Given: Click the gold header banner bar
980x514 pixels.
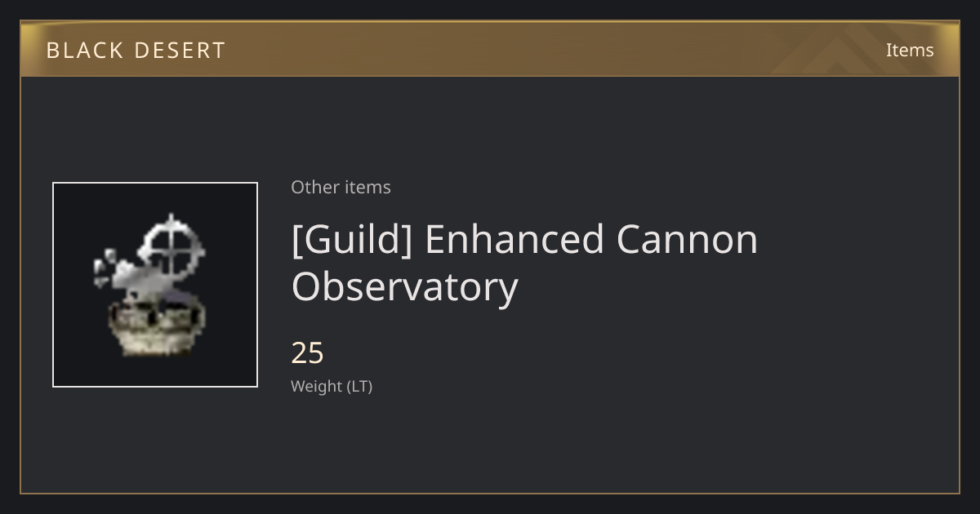Looking at the screenshot, I should click(x=490, y=49).
